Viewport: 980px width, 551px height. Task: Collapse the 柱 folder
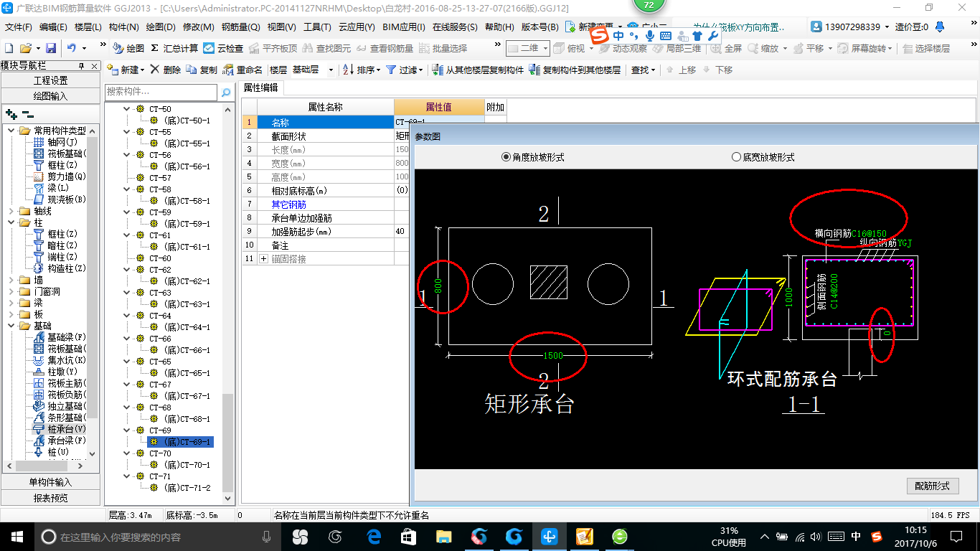tap(11, 222)
